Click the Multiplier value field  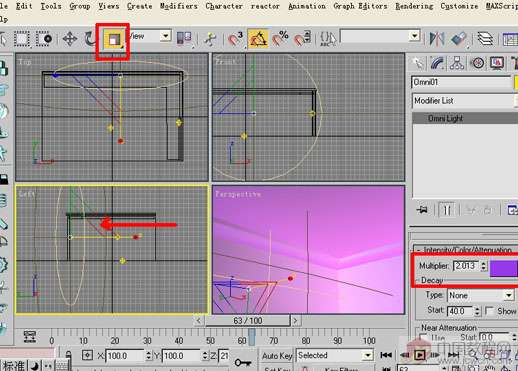(466, 266)
